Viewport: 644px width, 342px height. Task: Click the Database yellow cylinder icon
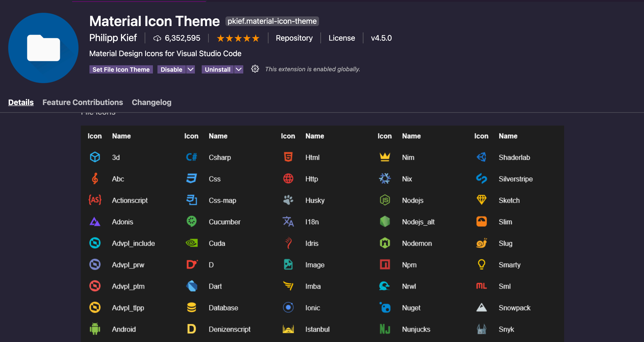[191, 308]
